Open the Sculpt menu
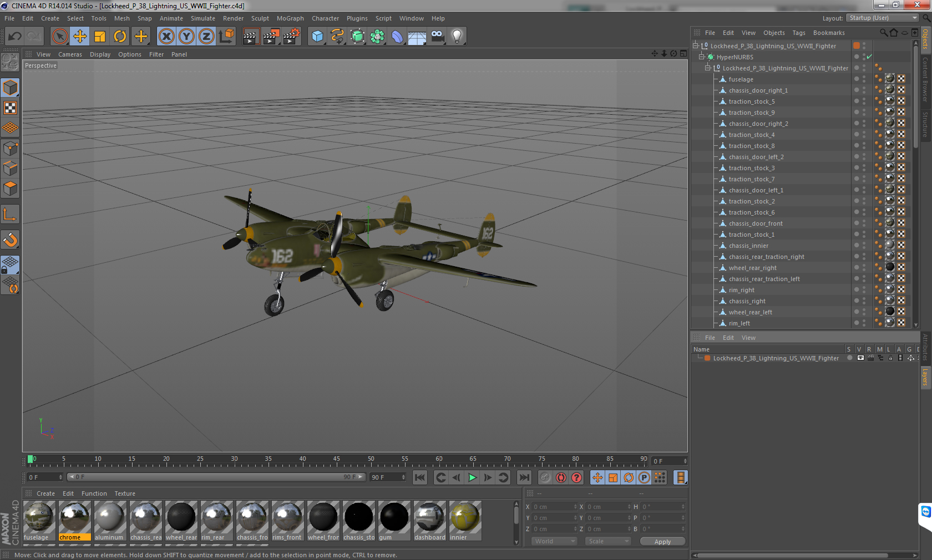932x560 pixels. 260,18
